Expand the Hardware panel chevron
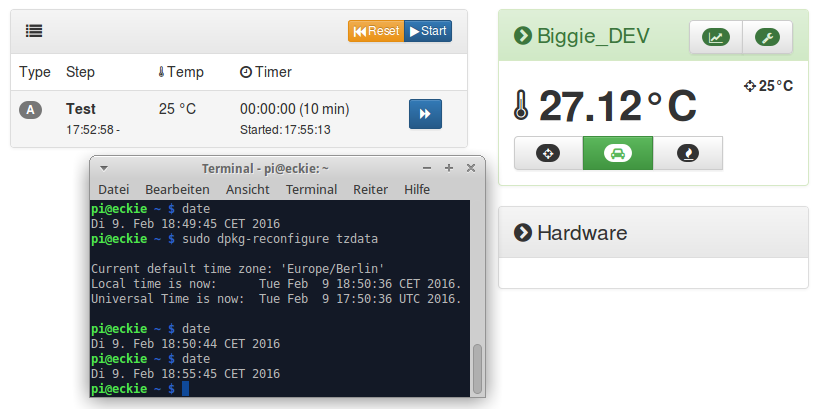Viewport: 820px width, 409px height. click(522, 233)
